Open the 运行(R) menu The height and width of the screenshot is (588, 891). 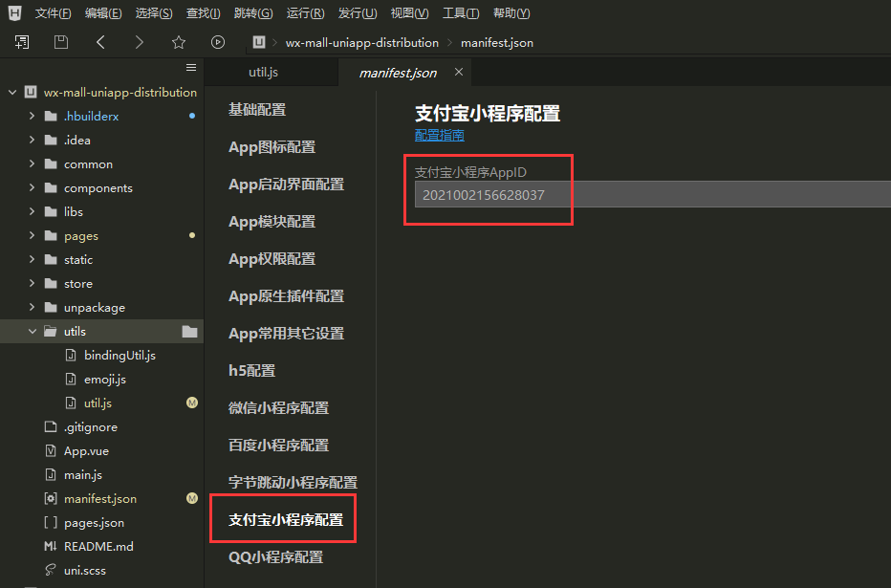click(305, 12)
